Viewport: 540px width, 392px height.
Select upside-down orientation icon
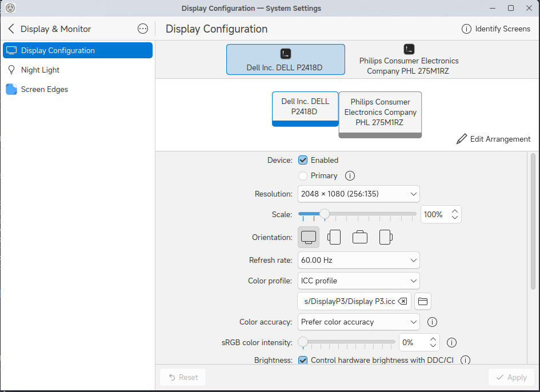click(360, 237)
